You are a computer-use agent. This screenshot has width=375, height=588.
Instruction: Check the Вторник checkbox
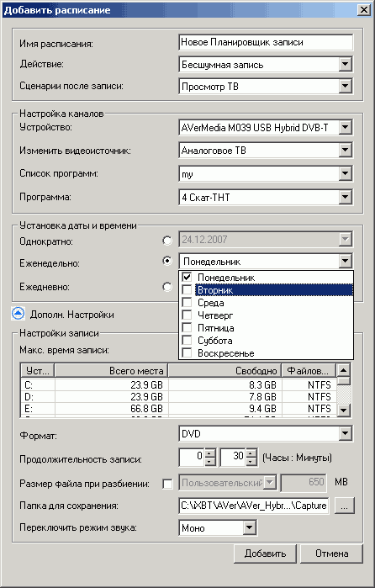click(x=187, y=290)
